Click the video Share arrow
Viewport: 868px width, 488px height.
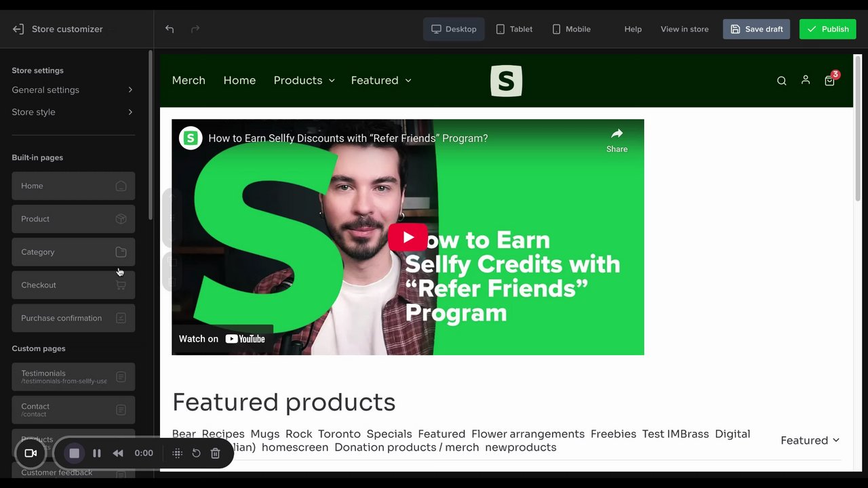616,140
